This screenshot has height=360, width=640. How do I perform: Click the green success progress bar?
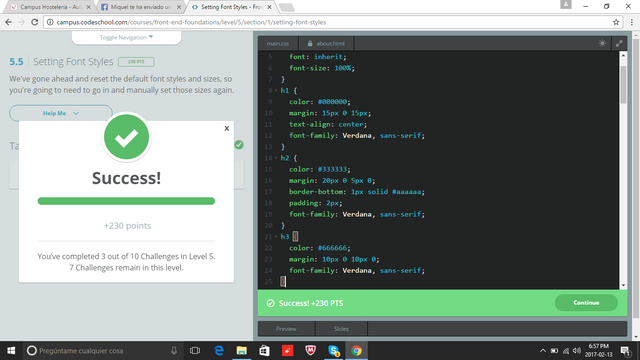[x=126, y=201]
